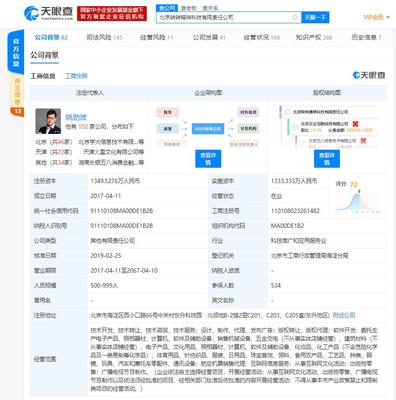Viewport: 396px width, 400px height.
Task: Click the 天眼查 logo in header
Action: [x=49, y=13]
